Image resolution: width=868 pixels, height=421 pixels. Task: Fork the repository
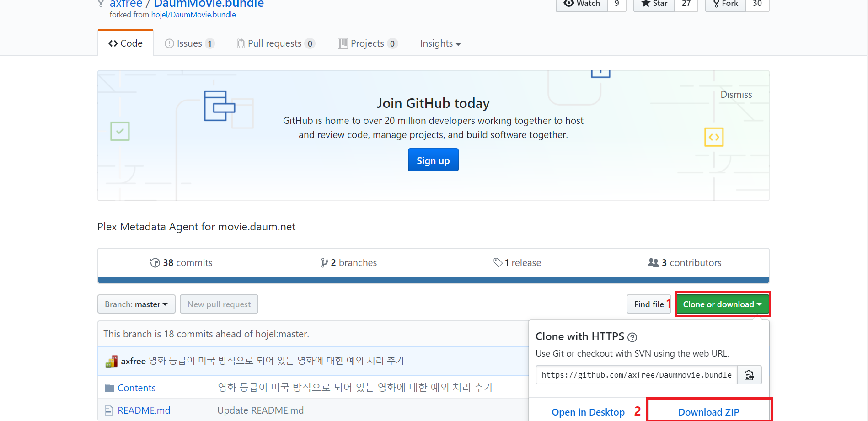click(x=726, y=4)
